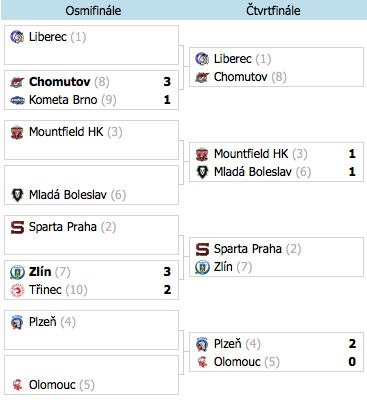Open Mladá Boleslav link in Čtvrtfinále

click(x=253, y=172)
